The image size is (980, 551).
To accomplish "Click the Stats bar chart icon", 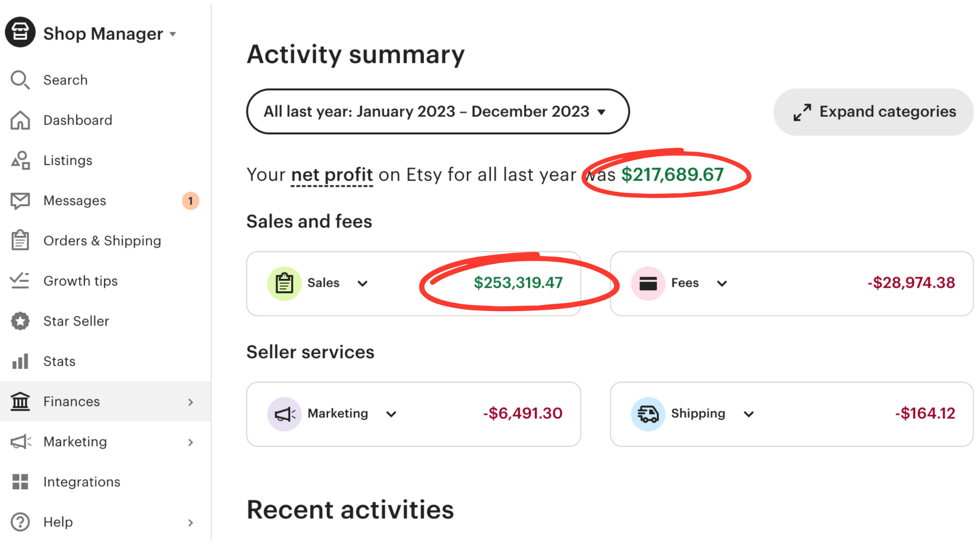I will (20, 361).
